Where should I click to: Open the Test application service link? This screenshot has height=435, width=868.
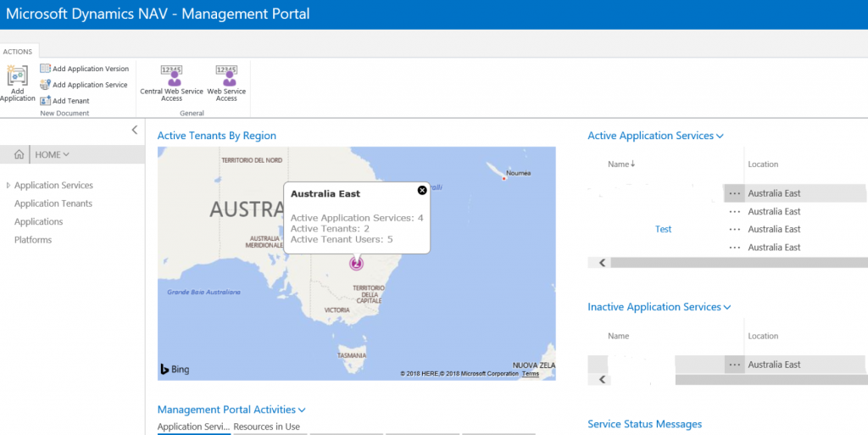[663, 229]
